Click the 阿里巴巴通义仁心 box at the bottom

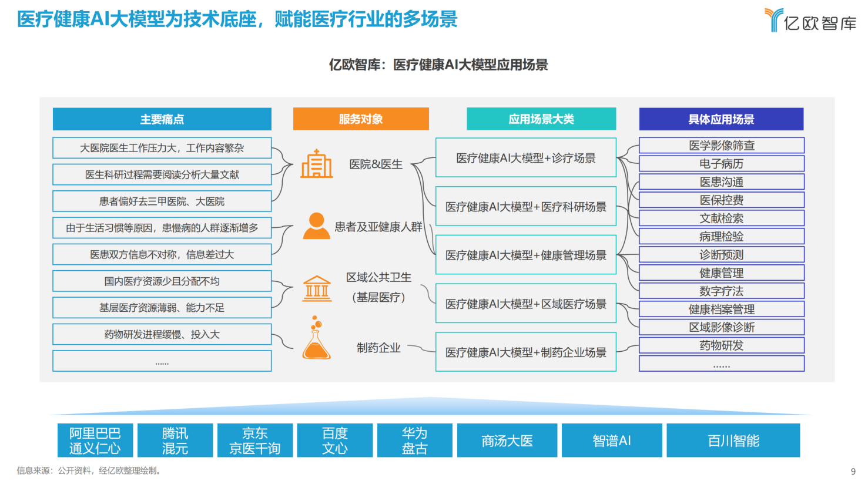(x=95, y=439)
